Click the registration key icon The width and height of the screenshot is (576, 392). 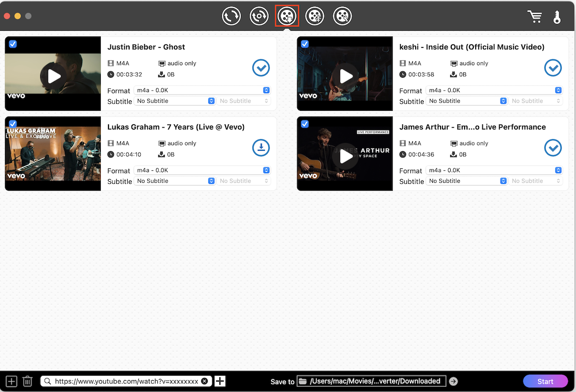tap(557, 17)
